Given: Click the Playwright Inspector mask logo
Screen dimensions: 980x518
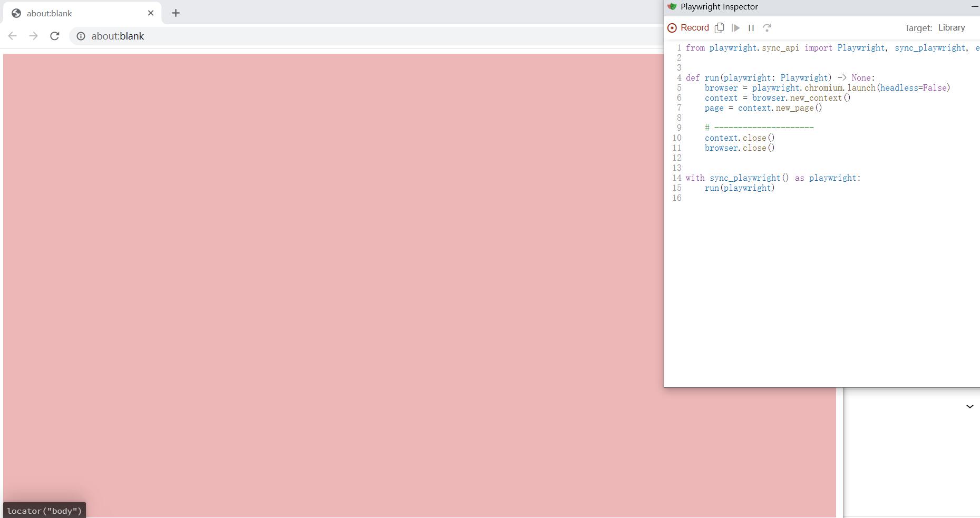Looking at the screenshot, I should tap(672, 7).
